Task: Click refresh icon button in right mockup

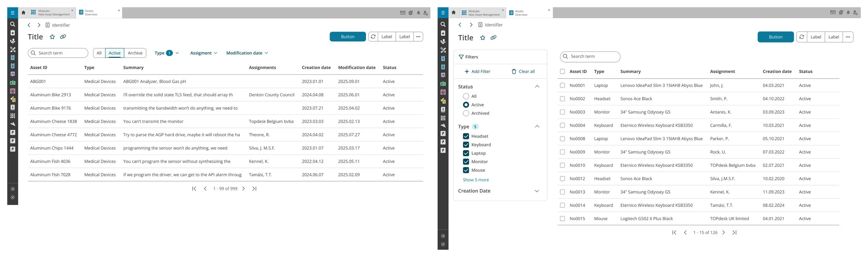Action: pyautogui.click(x=802, y=37)
